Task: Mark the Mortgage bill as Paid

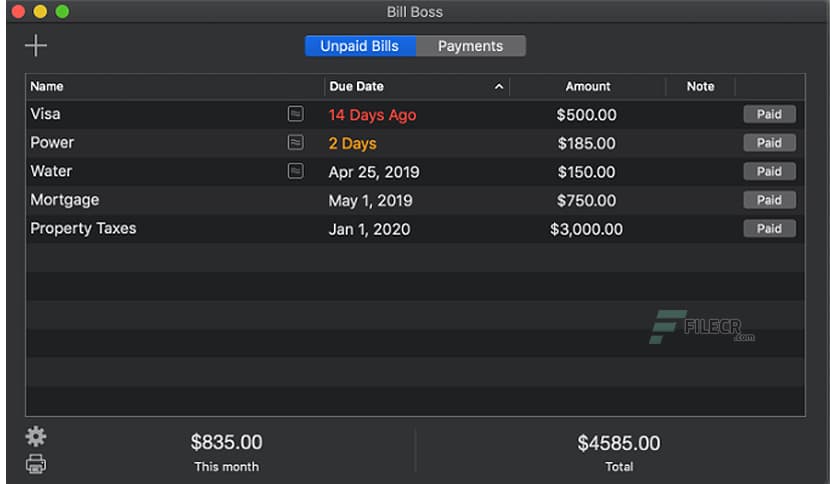Action: 769,200
